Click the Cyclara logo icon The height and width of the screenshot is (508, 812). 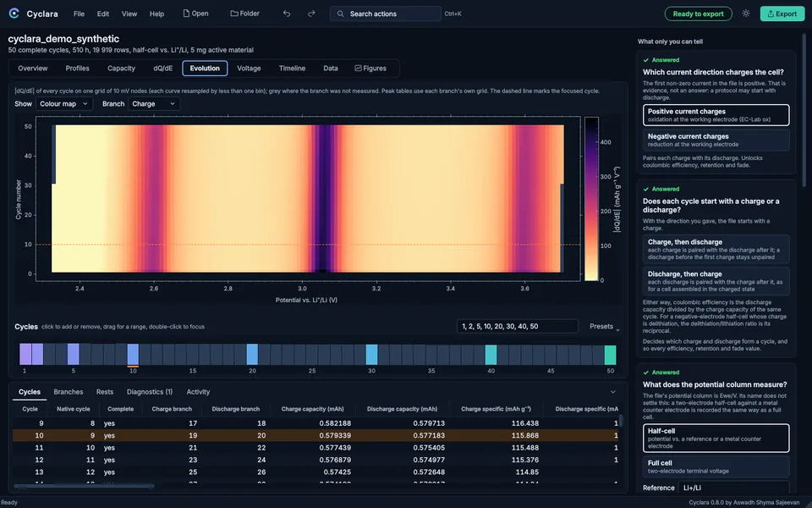point(14,14)
